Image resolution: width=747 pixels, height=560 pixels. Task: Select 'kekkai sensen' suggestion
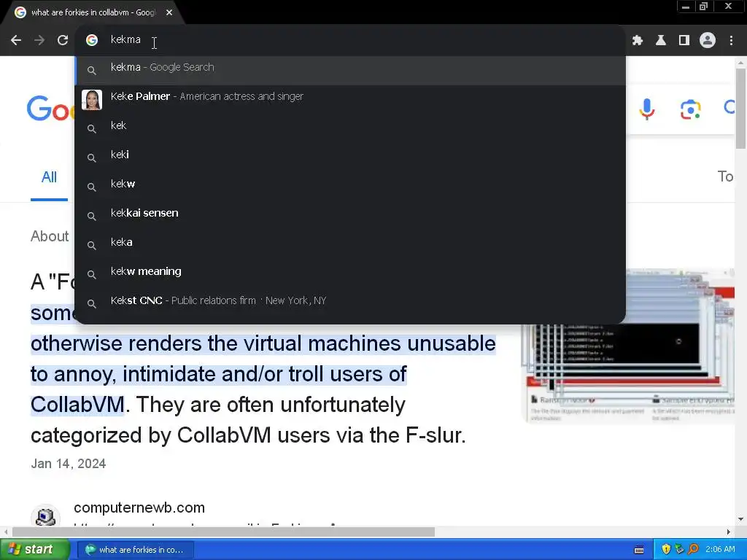pos(350,216)
